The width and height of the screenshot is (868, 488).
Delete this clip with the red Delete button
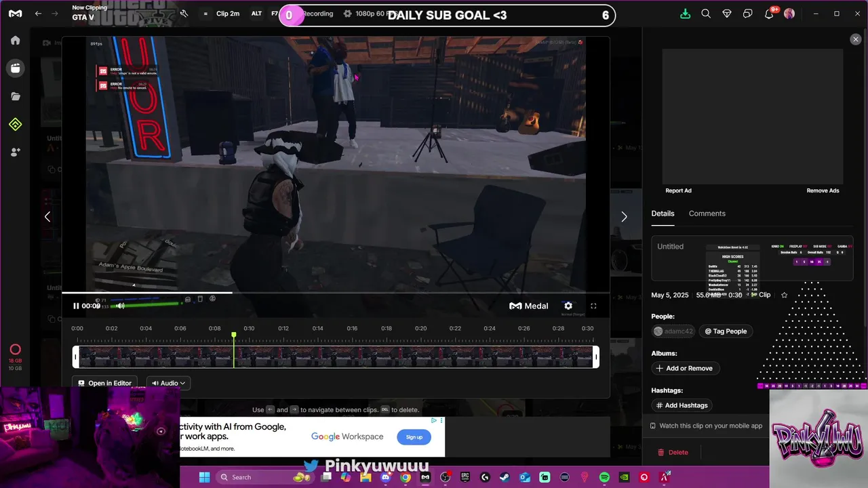[673, 452]
